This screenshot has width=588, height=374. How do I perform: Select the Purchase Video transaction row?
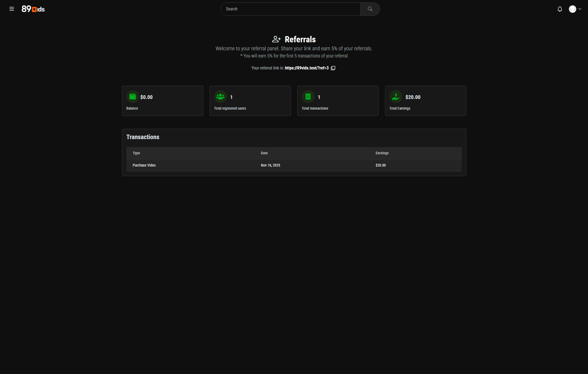[x=144, y=165]
